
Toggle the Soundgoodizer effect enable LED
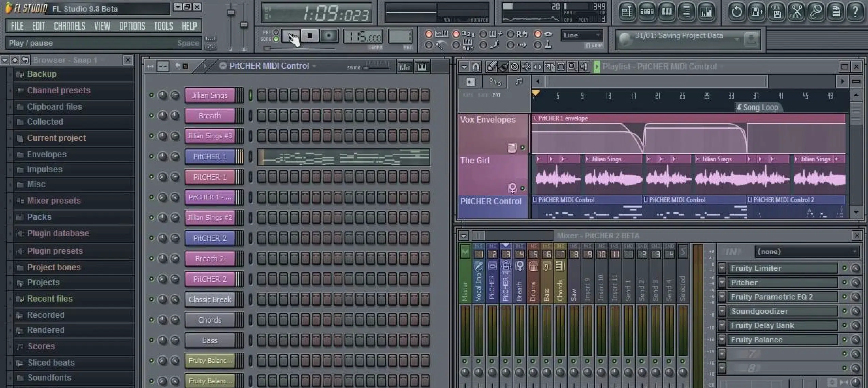tap(845, 311)
